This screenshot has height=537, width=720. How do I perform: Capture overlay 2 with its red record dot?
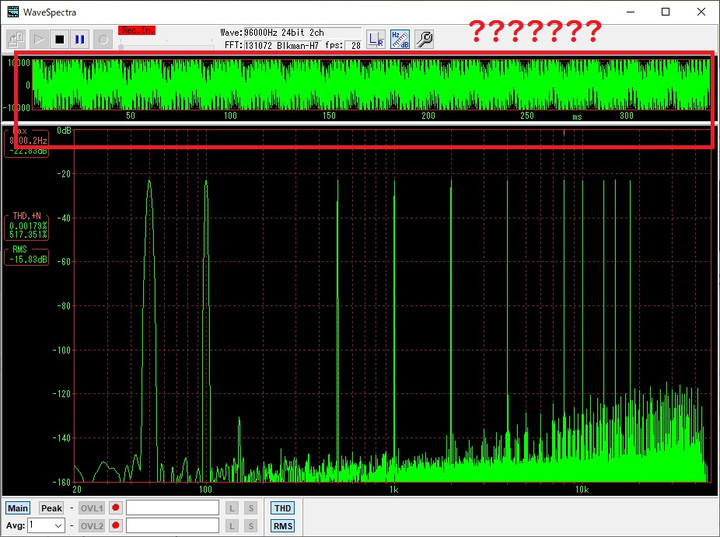coord(116,526)
